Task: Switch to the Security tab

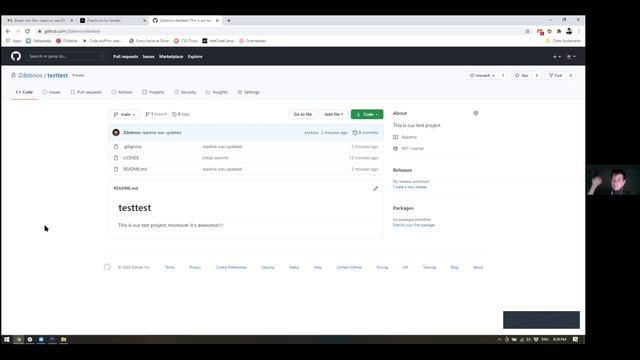Action: click(185, 92)
